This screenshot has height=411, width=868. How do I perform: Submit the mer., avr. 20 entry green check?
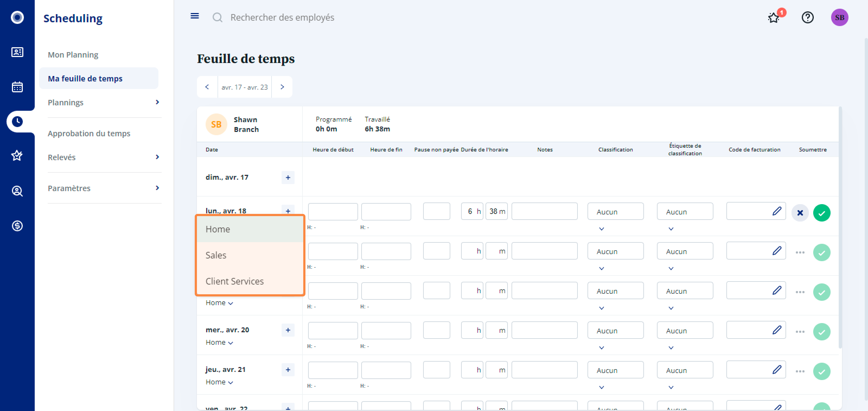point(822,331)
